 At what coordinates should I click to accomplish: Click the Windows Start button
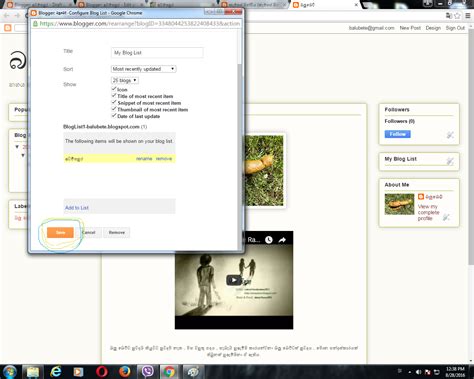pos(10,372)
